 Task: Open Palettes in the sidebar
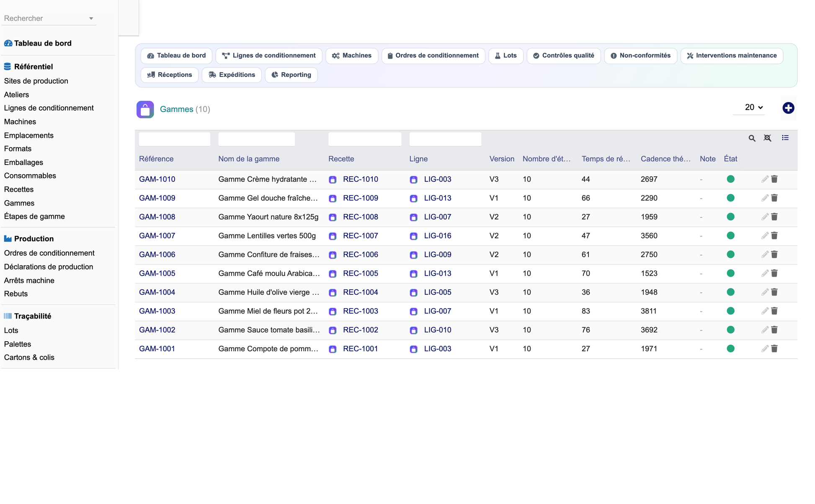coord(18,344)
